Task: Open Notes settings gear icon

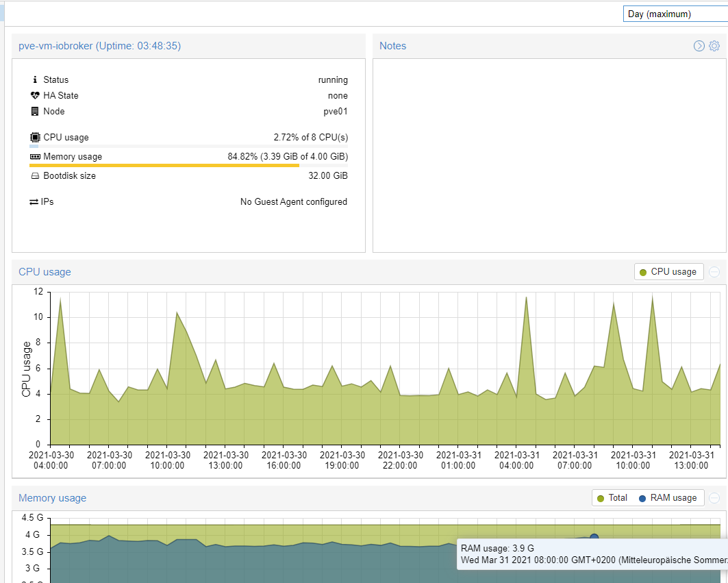Action: (x=714, y=45)
